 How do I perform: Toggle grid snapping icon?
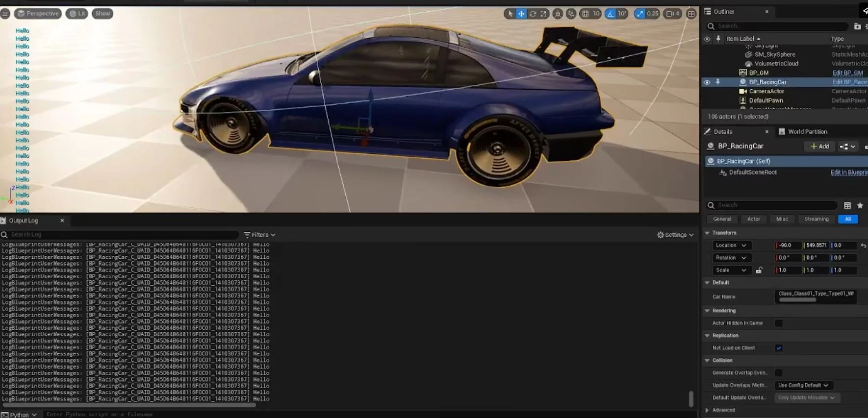tap(585, 14)
